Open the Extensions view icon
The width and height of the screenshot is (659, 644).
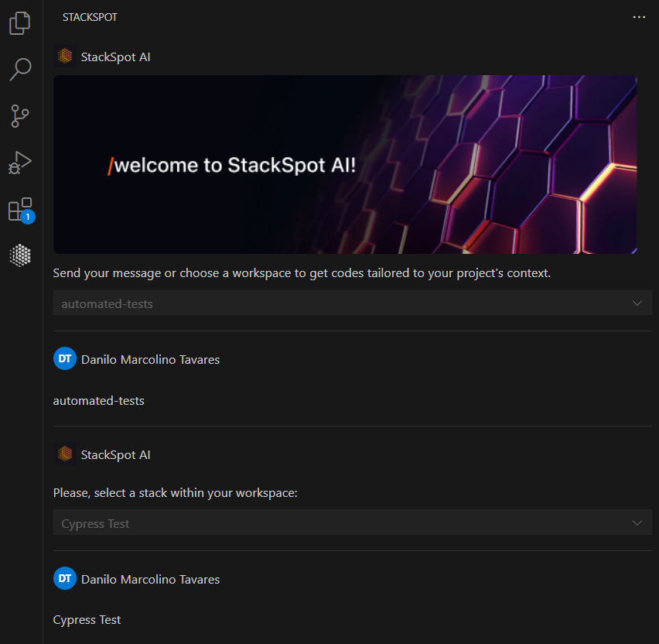pos(21,210)
